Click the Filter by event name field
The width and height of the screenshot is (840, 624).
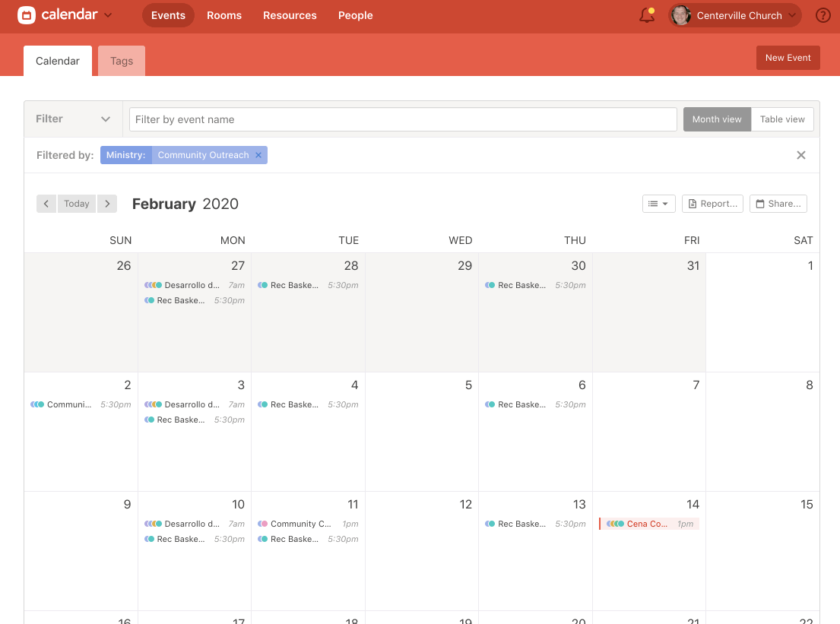tap(403, 119)
